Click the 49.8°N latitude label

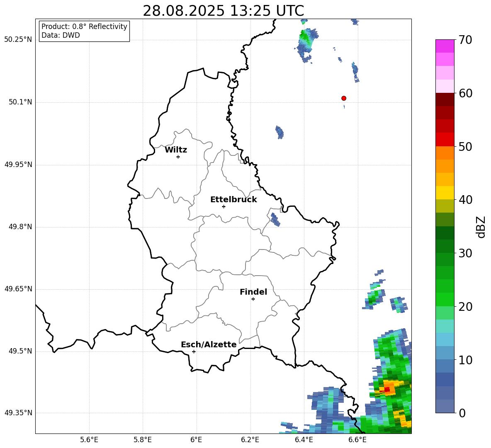point(20,227)
